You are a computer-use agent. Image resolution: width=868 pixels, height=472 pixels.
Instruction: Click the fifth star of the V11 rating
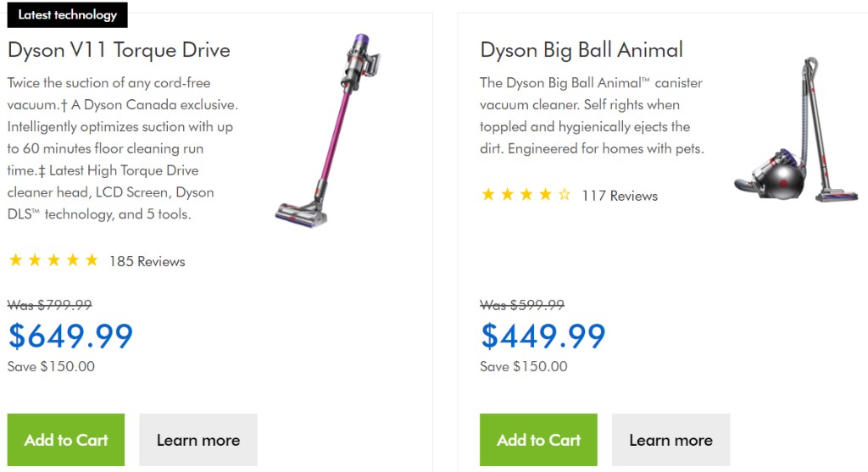(x=92, y=261)
